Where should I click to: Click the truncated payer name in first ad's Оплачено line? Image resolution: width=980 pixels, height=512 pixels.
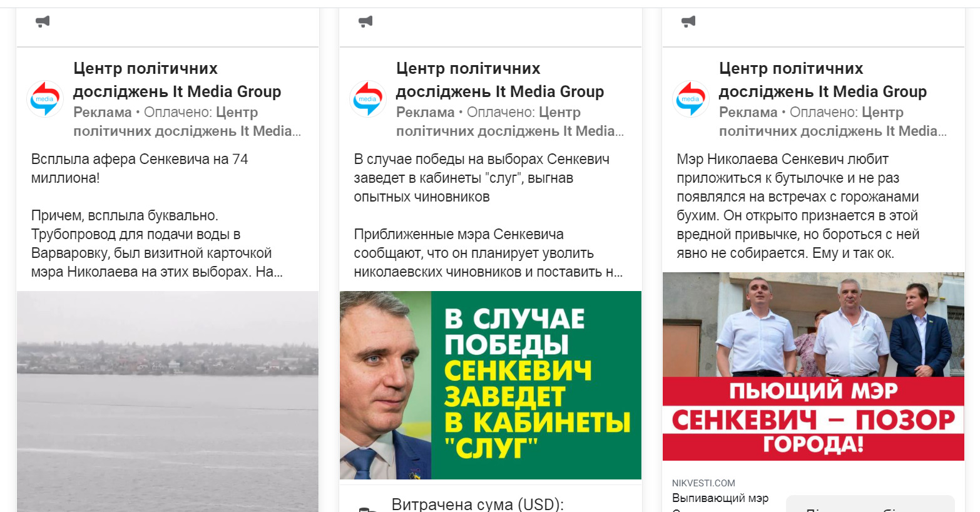coord(187,122)
